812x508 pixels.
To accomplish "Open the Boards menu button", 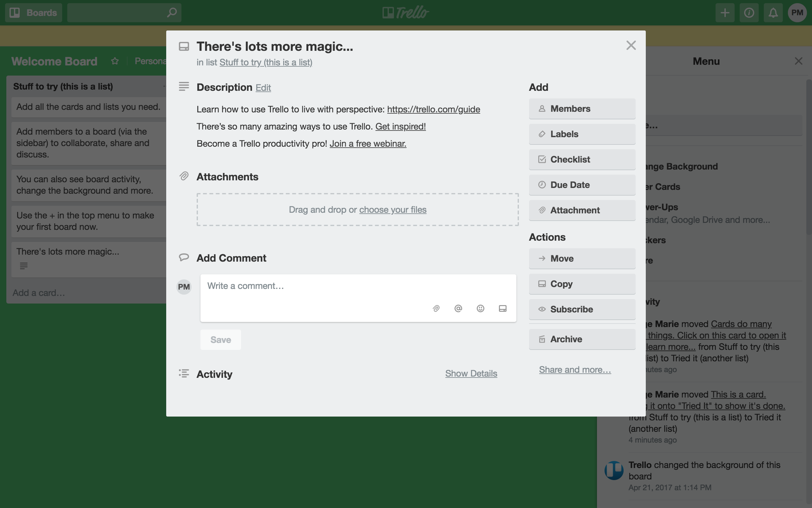I will point(34,13).
